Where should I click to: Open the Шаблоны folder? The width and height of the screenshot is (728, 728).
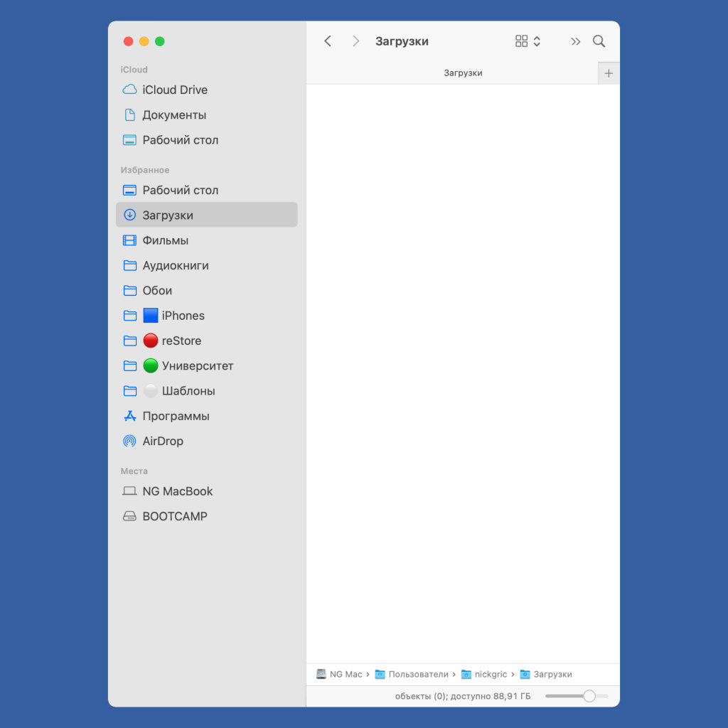pyautogui.click(x=206, y=390)
